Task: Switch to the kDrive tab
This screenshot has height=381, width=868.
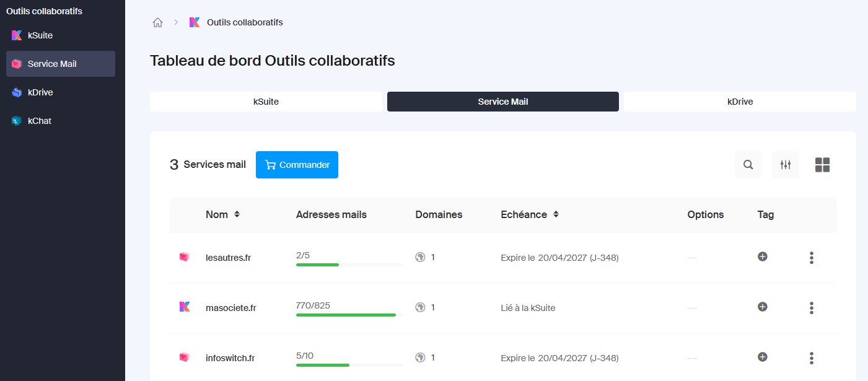Action: 740,102
